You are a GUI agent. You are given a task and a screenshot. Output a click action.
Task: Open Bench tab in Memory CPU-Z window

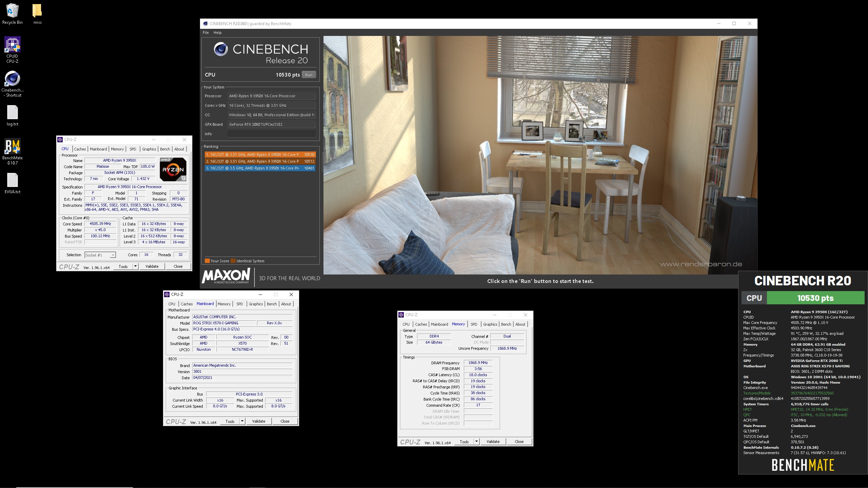tap(506, 324)
